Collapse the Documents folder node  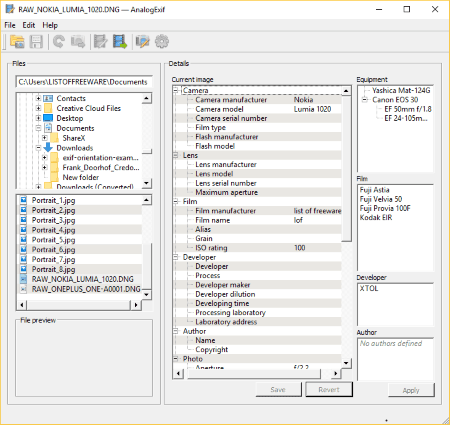38,128
